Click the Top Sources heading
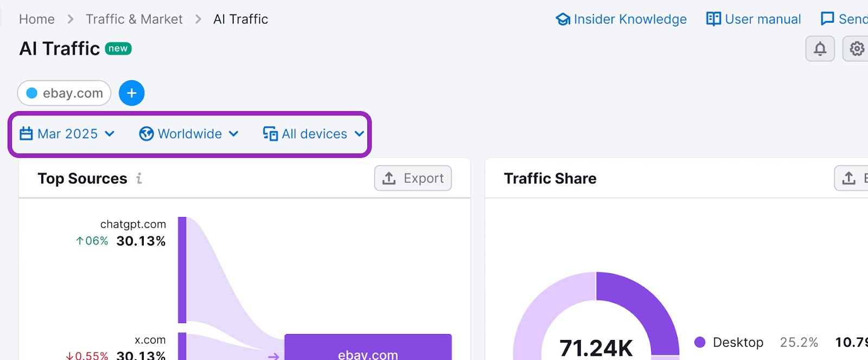The image size is (868, 360). point(82,178)
